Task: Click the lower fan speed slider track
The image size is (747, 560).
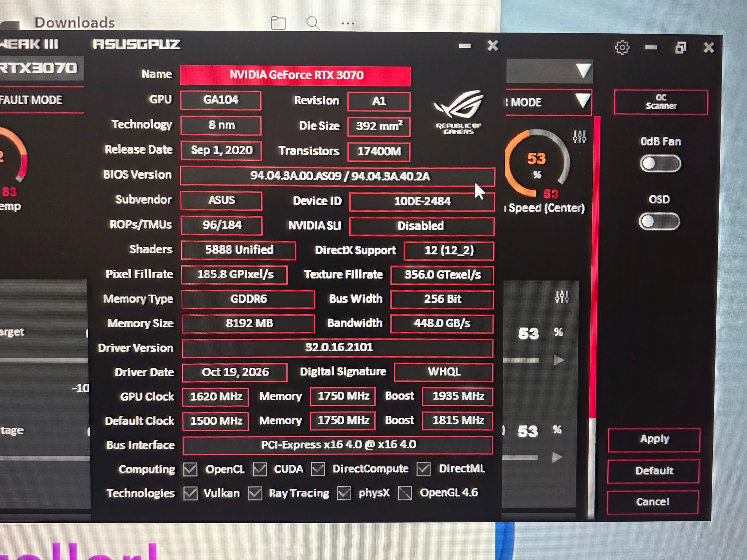Action: 520,457
